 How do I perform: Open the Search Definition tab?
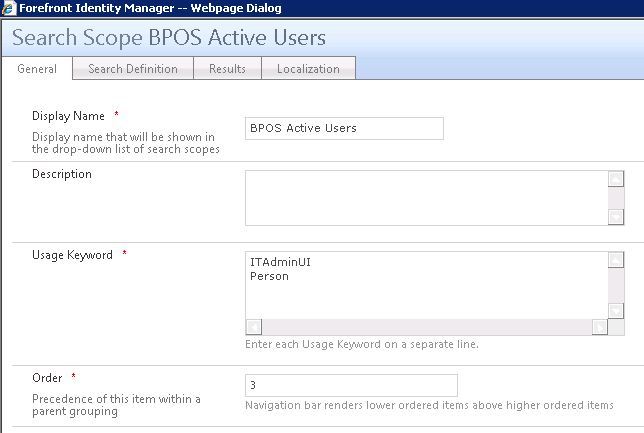click(133, 69)
